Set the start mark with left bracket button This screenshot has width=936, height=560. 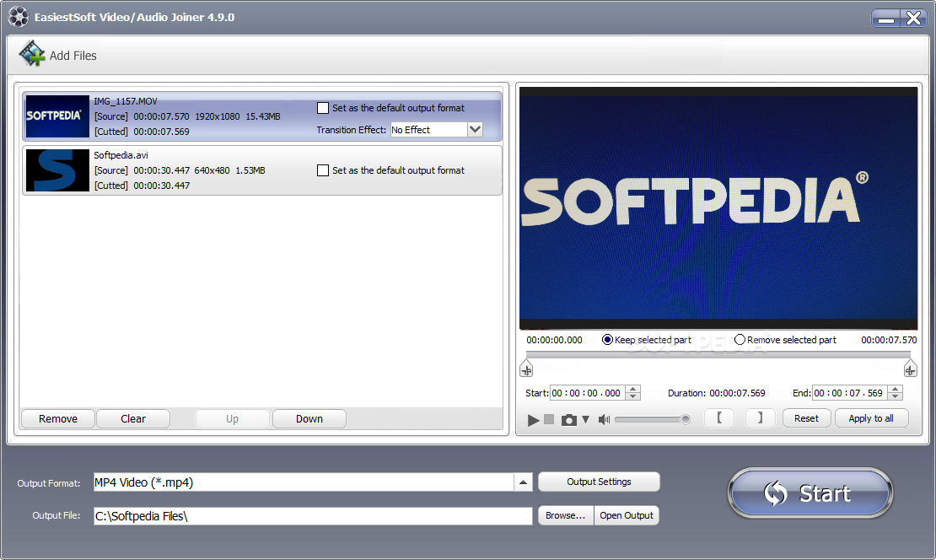[719, 418]
